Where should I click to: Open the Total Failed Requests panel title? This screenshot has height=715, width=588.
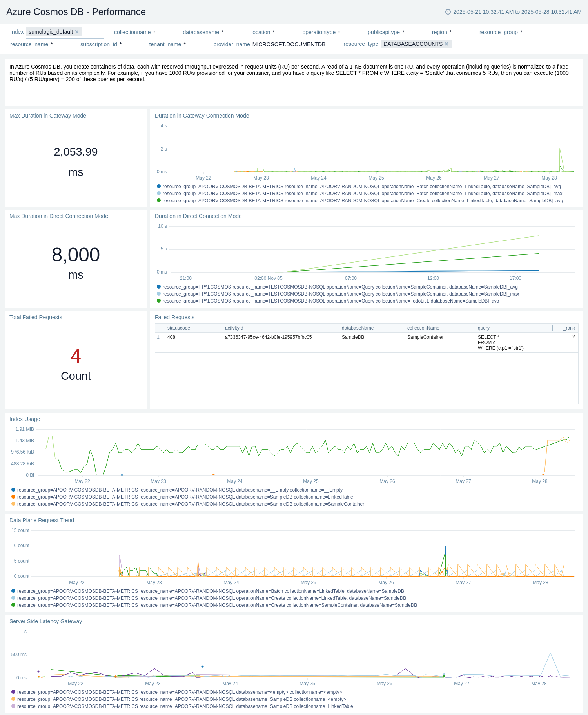(x=36, y=317)
